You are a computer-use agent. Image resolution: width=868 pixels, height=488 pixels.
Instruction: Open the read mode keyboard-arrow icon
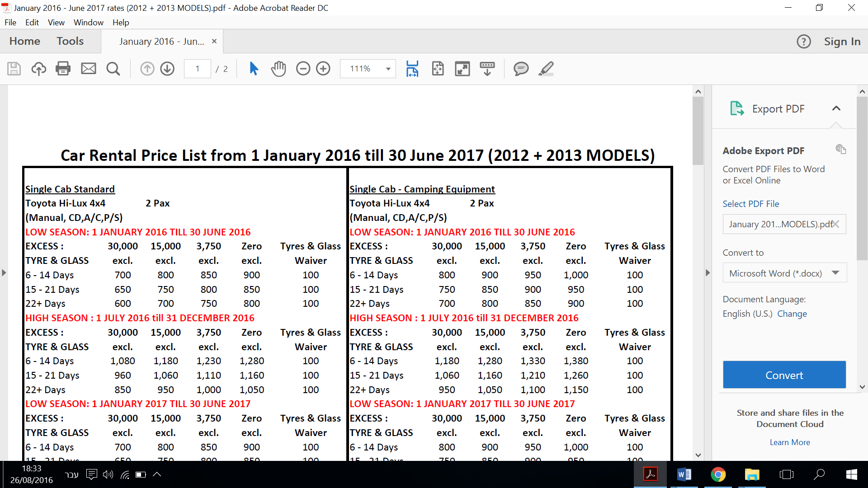487,69
